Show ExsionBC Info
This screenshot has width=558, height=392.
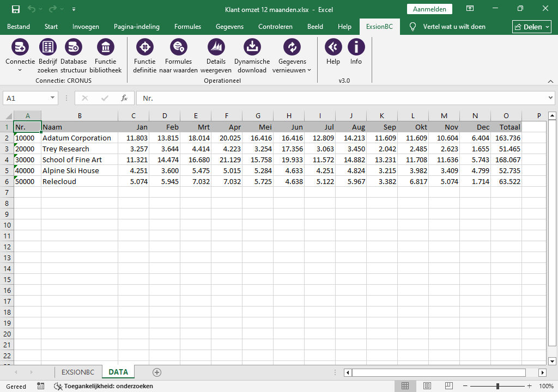click(x=356, y=47)
